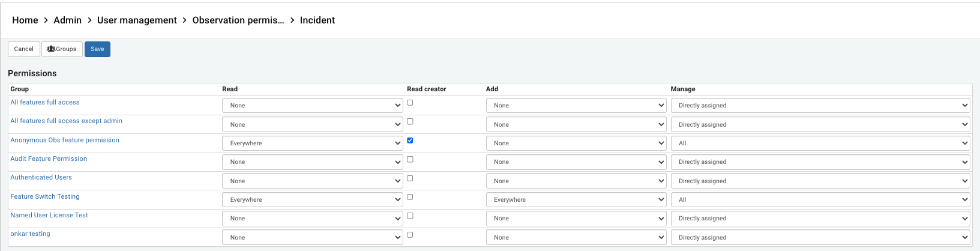Open Read dropdown for Anonymous Obs feature permission

pos(312,144)
